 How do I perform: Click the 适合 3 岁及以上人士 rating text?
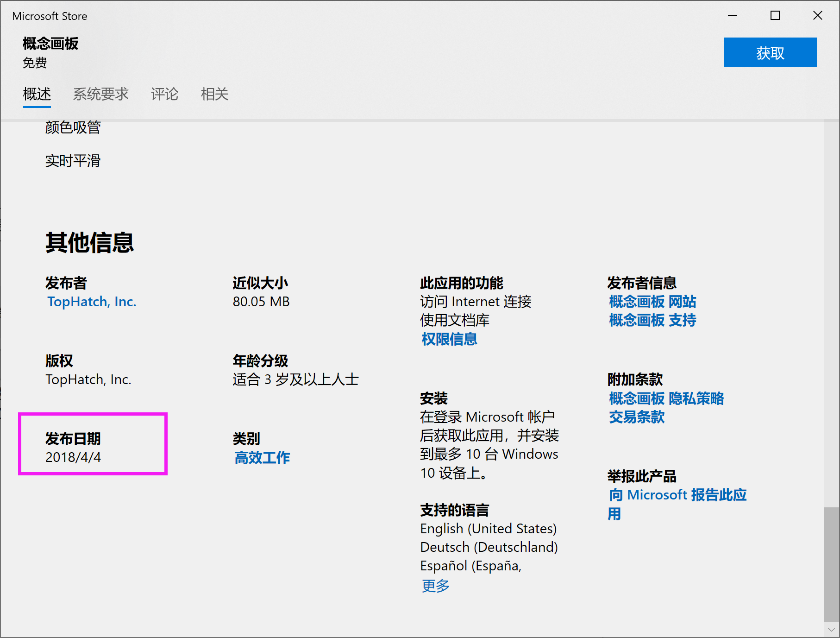coord(296,379)
